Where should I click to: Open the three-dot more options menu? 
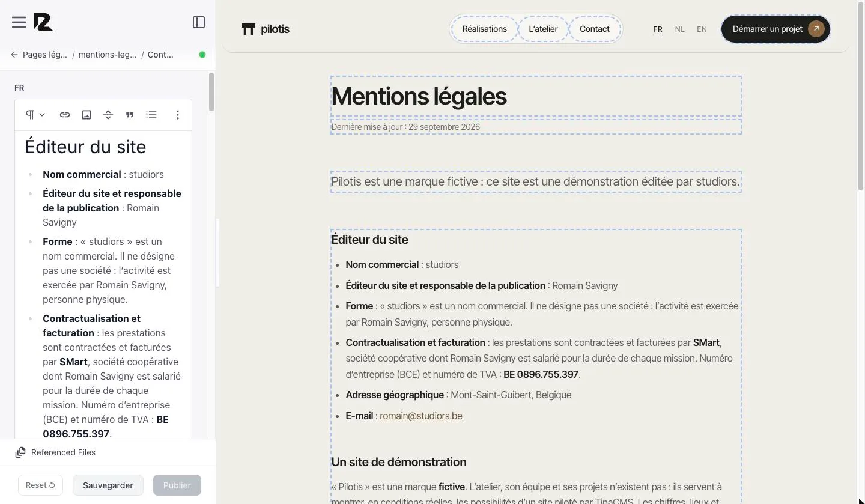[178, 115]
